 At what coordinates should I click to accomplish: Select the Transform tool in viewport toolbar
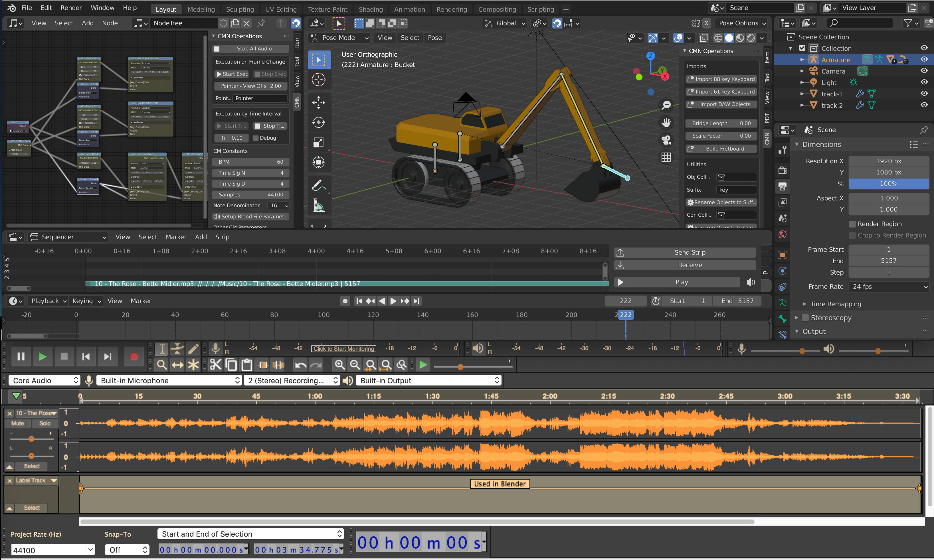319,162
